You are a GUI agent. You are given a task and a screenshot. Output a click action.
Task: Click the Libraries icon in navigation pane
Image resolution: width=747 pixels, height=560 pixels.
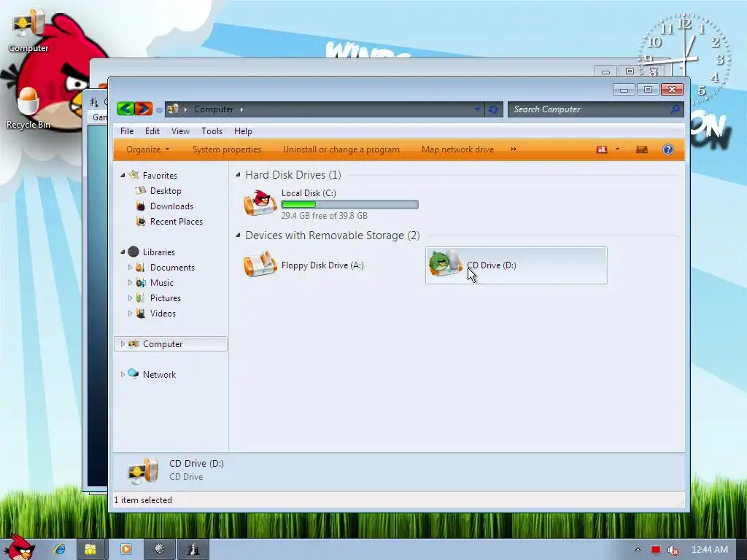coord(133,252)
